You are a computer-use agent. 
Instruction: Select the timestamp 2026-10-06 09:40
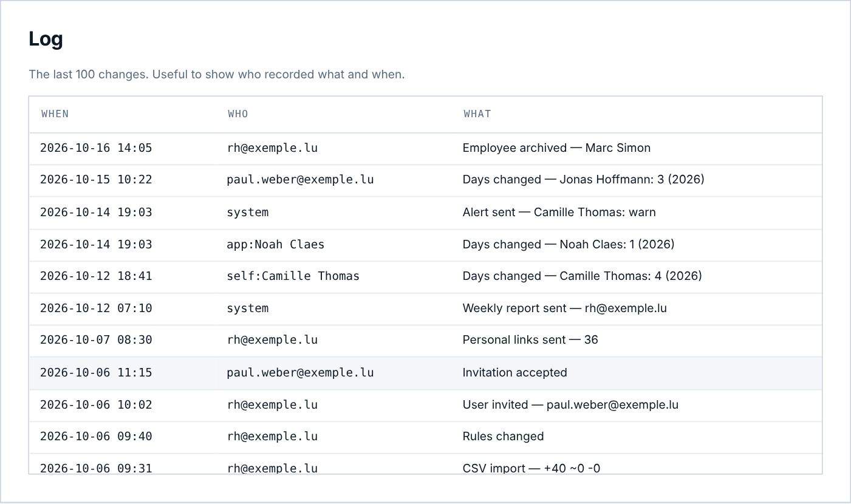click(96, 437)
